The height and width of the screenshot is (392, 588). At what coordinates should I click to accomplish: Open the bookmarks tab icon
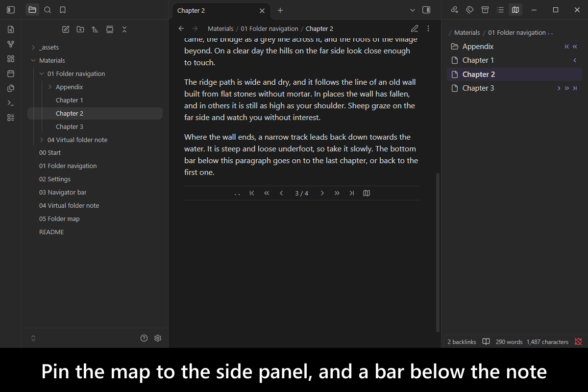pyautogui.click(x=63, y=10)
